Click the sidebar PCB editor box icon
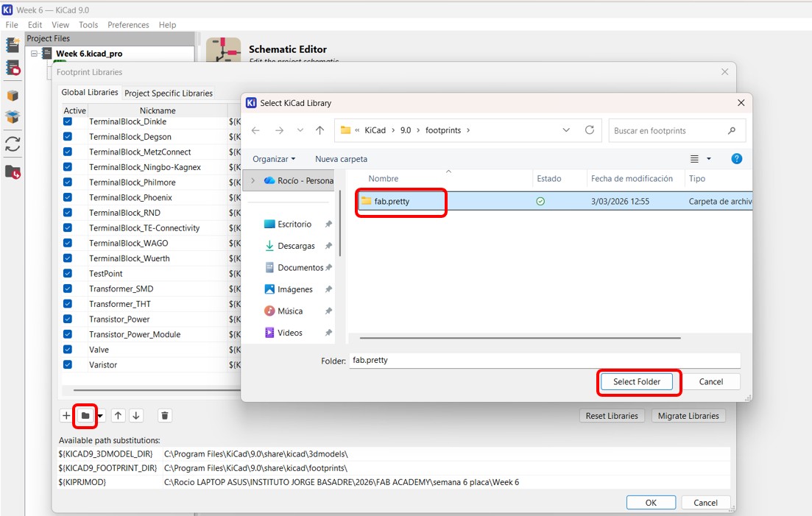This screenshot has height=516, width=812. [13, 96]
